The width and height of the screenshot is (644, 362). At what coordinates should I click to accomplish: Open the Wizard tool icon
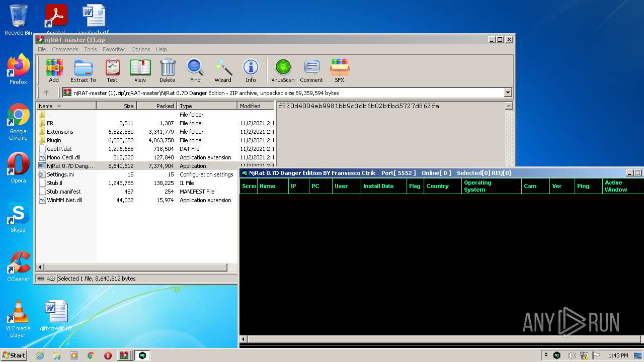[223, 70]
